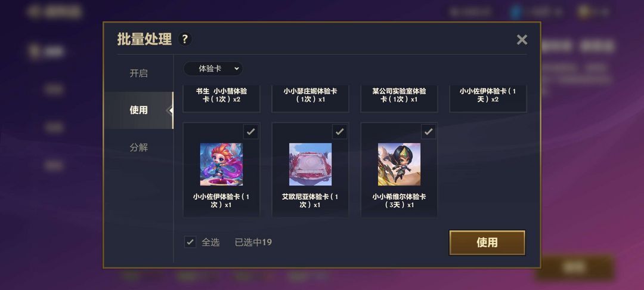Toggle the 全选 select-all checkbox
The image size is (644, 290).
[x=190, y=242]
